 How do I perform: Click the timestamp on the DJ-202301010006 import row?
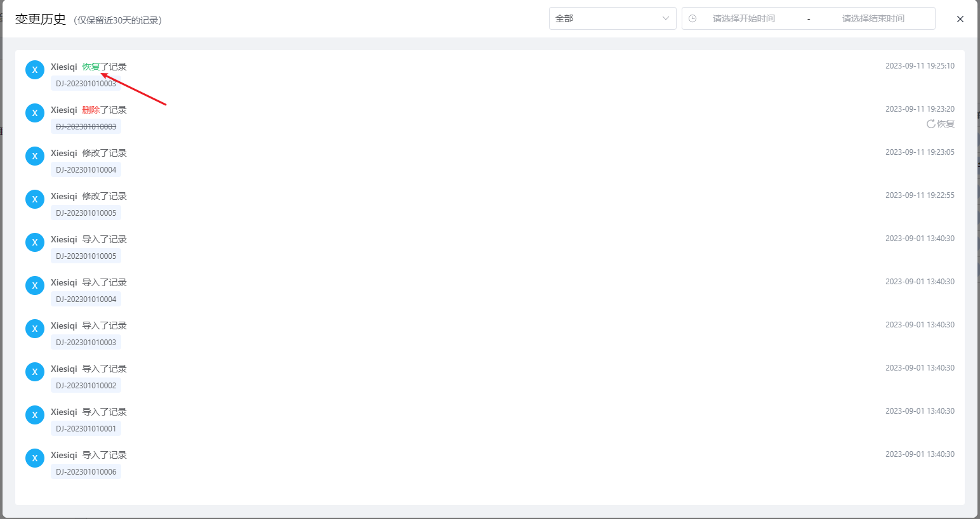coord(920,454)
